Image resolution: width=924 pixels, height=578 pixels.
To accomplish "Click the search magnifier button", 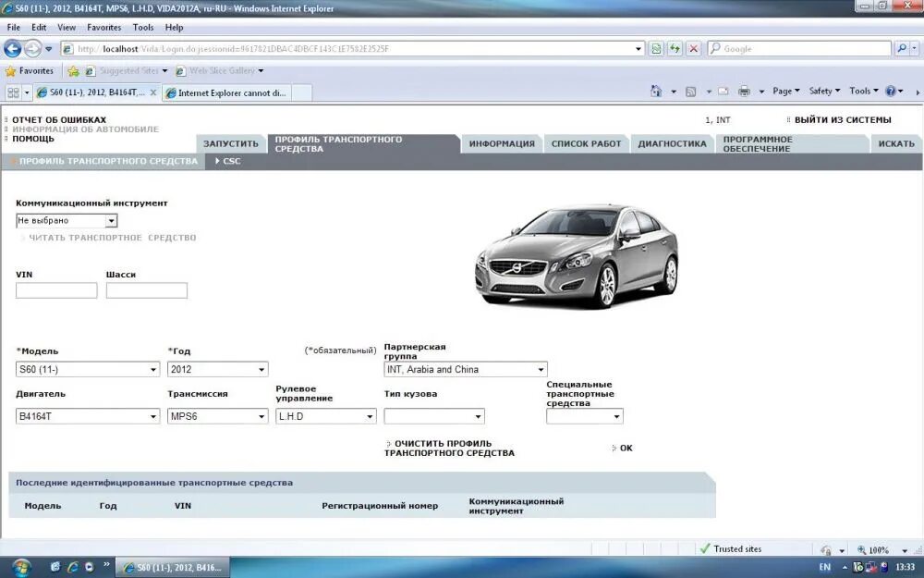I will pos(901,48).
